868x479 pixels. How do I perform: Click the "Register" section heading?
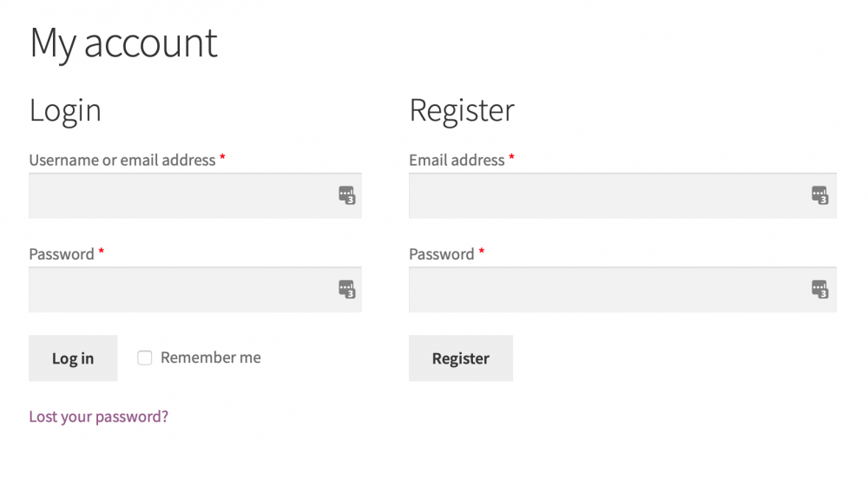462,110
